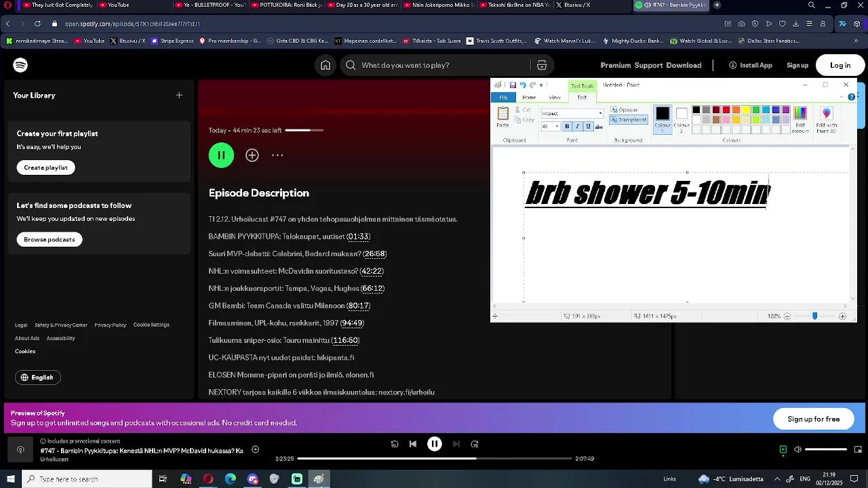Go to previous track in player
The width and height of the screenshot is (868, 488).
click(413, 444)
